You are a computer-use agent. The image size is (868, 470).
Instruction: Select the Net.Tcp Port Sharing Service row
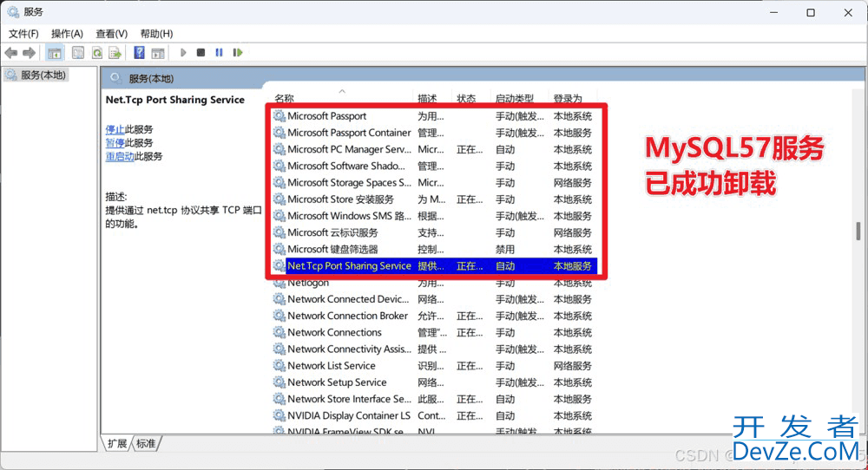(x=435, y=266)
